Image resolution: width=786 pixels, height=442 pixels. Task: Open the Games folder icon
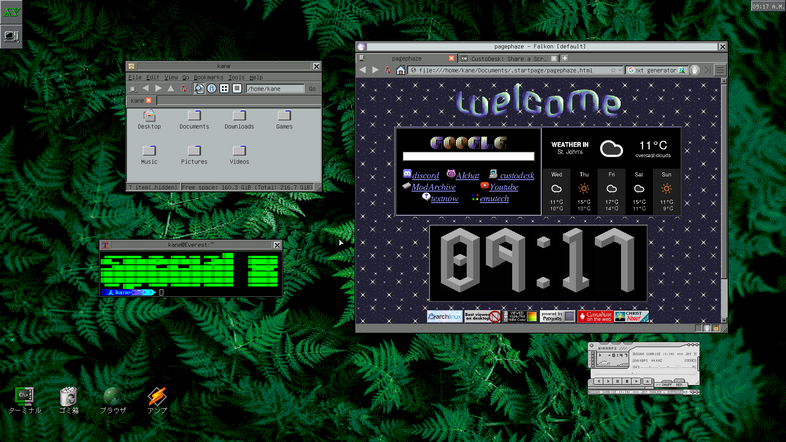pos(284,120)
